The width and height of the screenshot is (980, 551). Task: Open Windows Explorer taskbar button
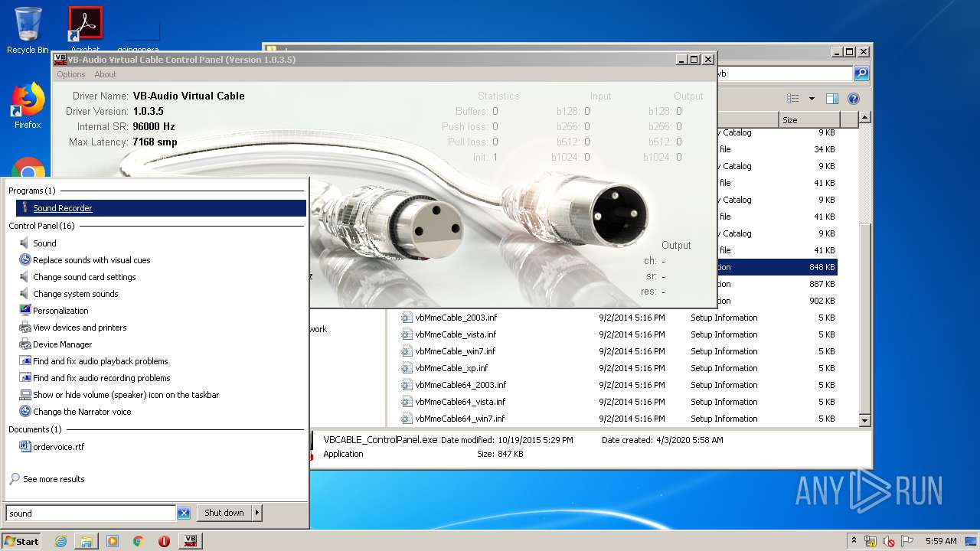pos(86,541)
